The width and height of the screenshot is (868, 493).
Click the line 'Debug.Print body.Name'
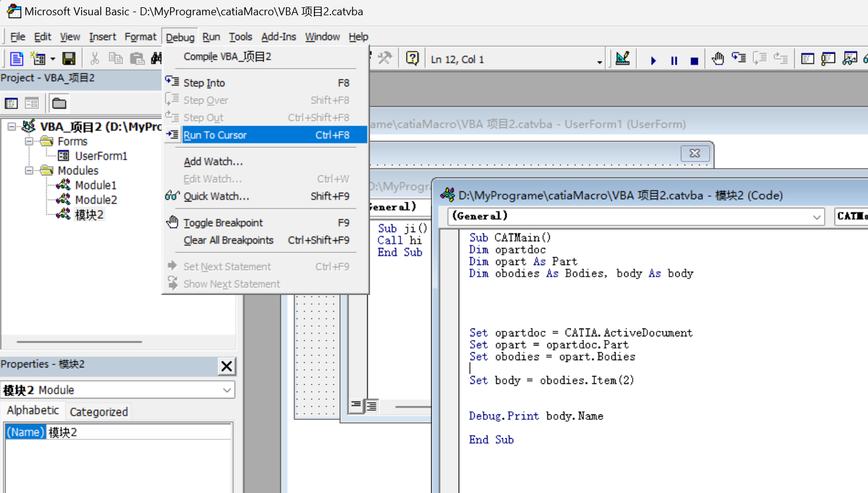(536, 416)
